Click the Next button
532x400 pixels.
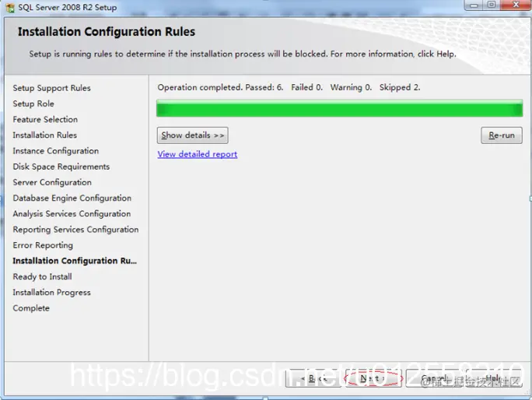373,378
